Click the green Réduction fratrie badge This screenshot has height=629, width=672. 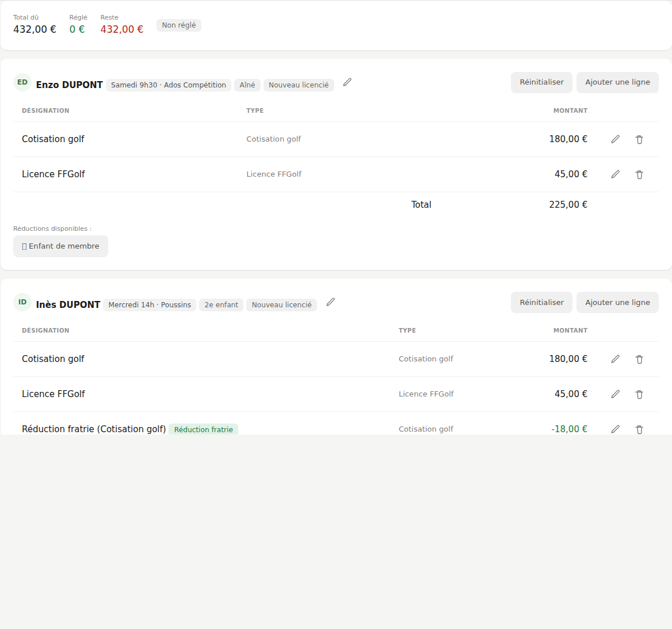204,429
